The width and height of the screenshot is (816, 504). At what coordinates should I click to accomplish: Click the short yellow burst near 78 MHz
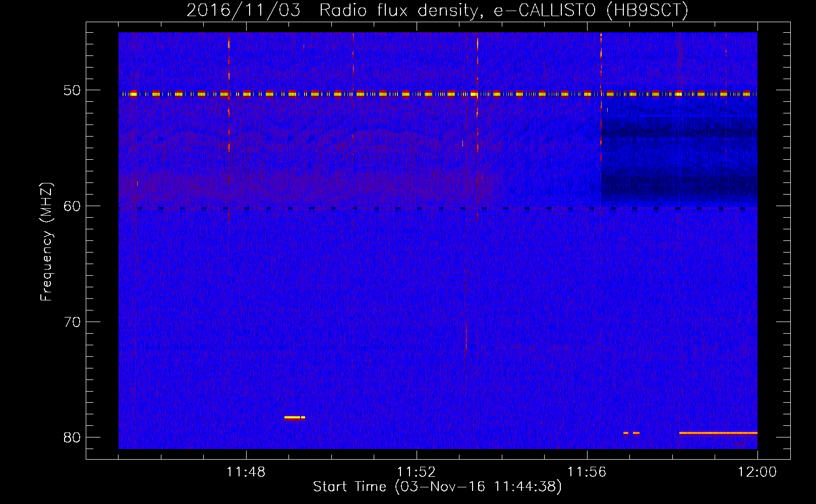pos(295,417)
